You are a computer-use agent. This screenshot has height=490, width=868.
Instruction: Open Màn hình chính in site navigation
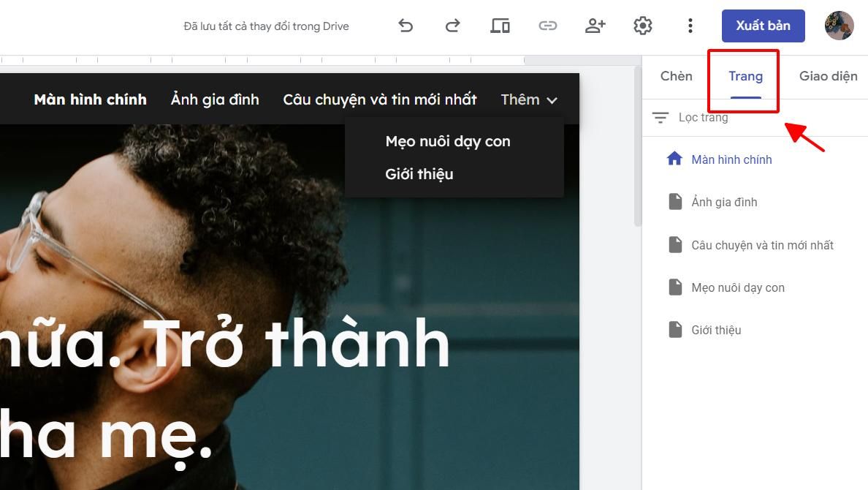click(90, 99)
